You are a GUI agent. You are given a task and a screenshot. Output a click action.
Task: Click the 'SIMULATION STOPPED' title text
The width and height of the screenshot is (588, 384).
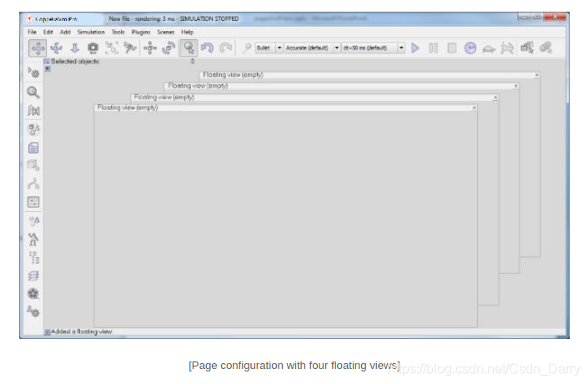pos(209,18)
